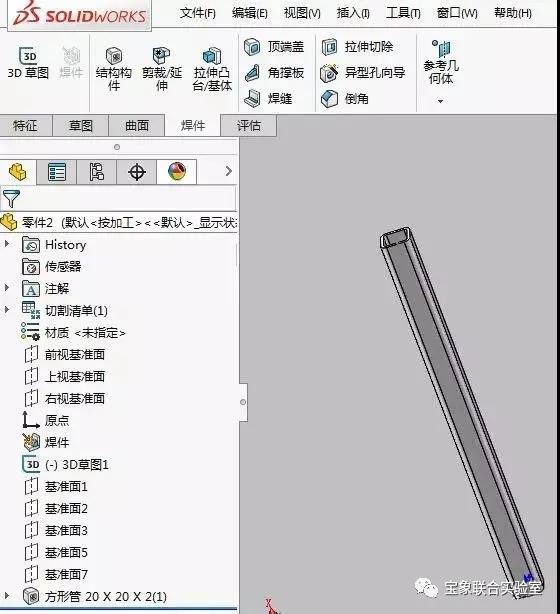Image resolution: width=560 pixels, height=614 pixels.
Task: Open the 参考几何体 dropdown arrow
Action: coord(441,101)
